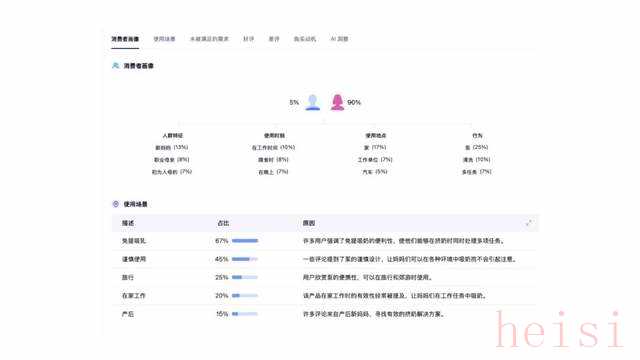
Task: Click the reason text in the 旅行 row
Action: [x=368, y=278]
